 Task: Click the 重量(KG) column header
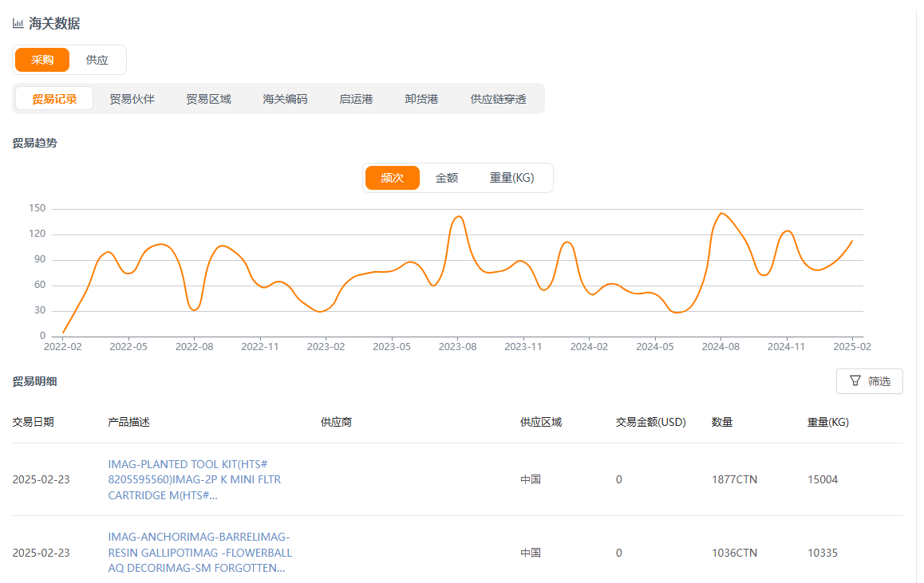tap(828, 422)
